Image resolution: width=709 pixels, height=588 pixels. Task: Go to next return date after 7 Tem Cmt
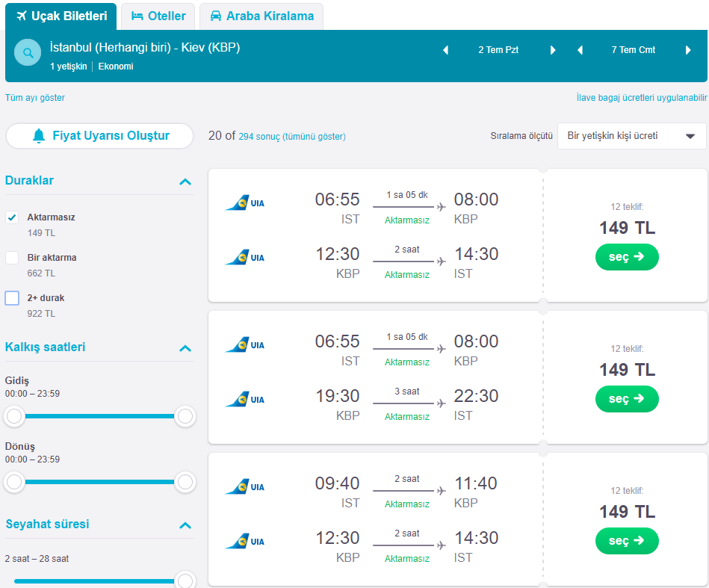(688, 50)
